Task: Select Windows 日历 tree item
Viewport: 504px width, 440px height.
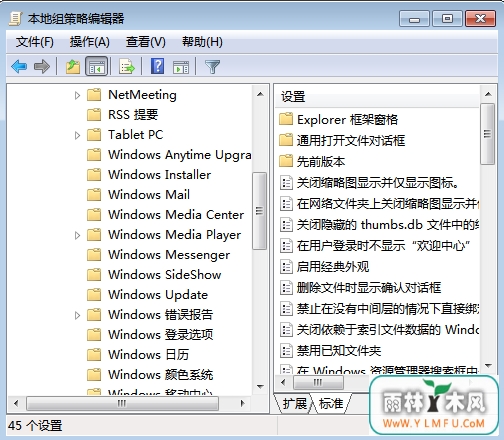Action: [138, 355]
